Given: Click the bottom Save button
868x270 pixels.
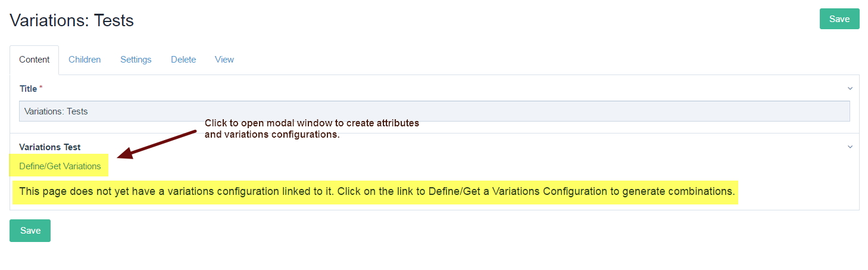Looking at the screenshot, I should tap(30, 231).
